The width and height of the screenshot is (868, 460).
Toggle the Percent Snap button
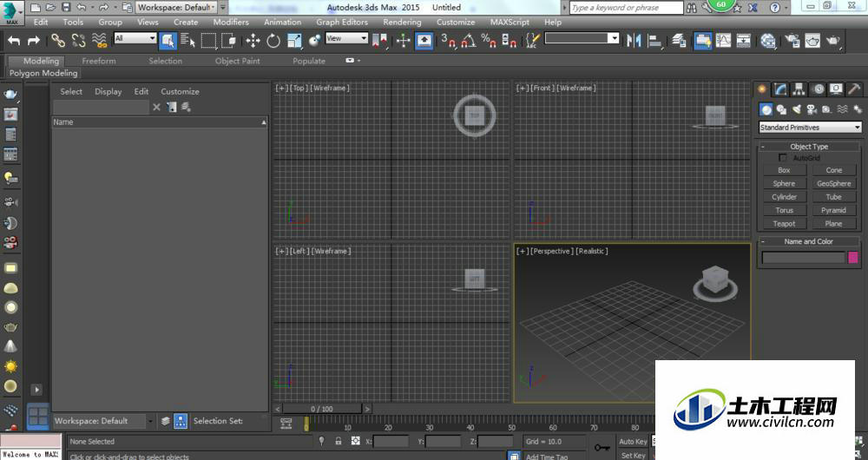[489, 41]
